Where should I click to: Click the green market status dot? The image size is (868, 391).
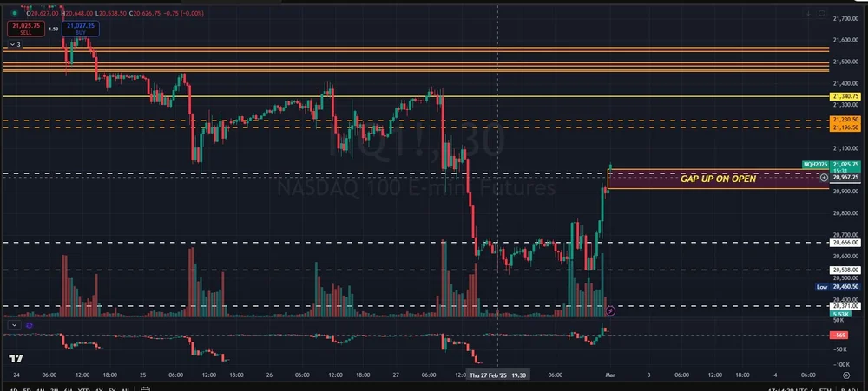tap(15, 13)
